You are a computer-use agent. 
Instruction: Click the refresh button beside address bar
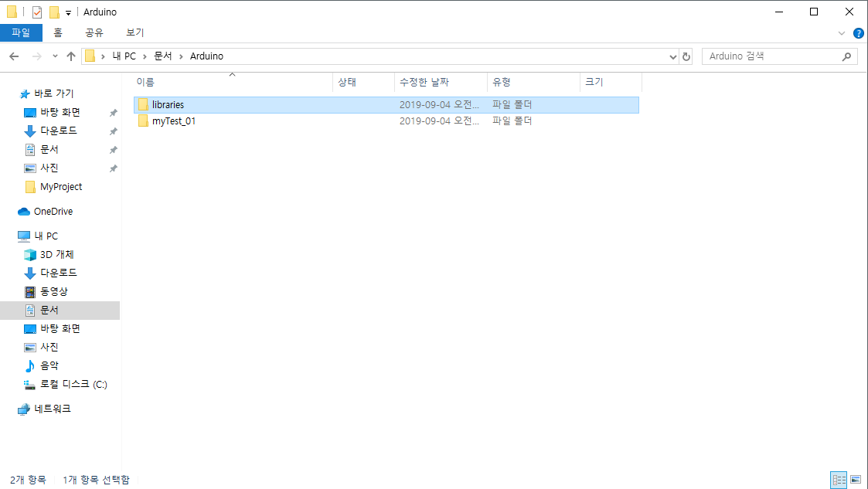(x=686, y=56)
